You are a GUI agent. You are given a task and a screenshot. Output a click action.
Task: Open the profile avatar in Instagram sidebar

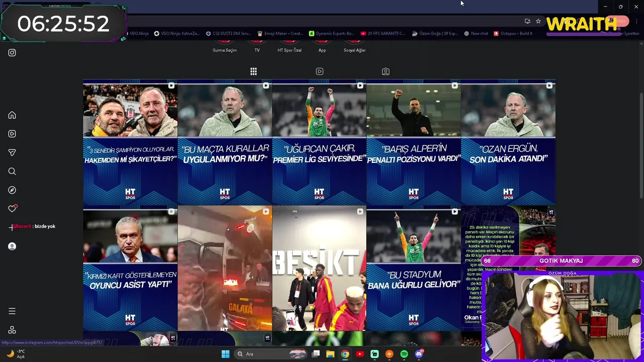pyautogui.click(x=12, y=246)
